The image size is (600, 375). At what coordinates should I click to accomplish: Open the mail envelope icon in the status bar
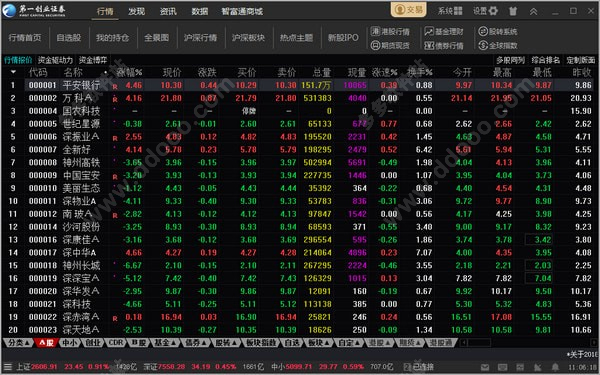point(485,367)
